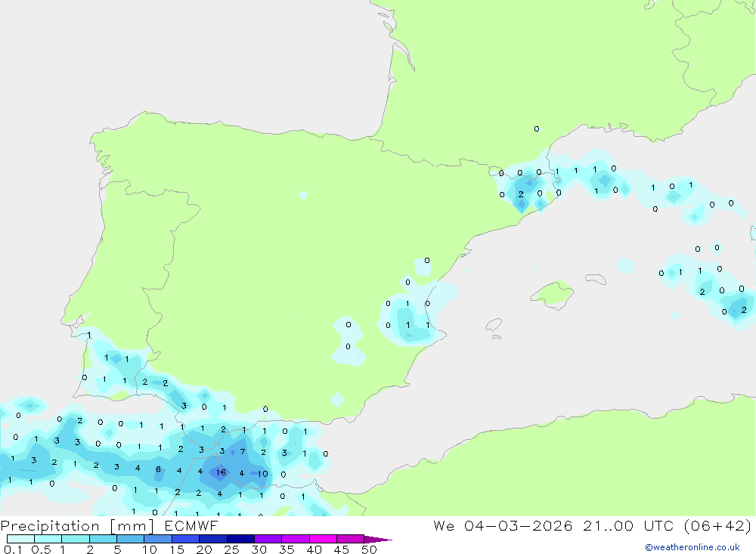Screen dimensions: 756x554
Task: Click the Mallorca island on the map
Action: click(x=553, y=294)
